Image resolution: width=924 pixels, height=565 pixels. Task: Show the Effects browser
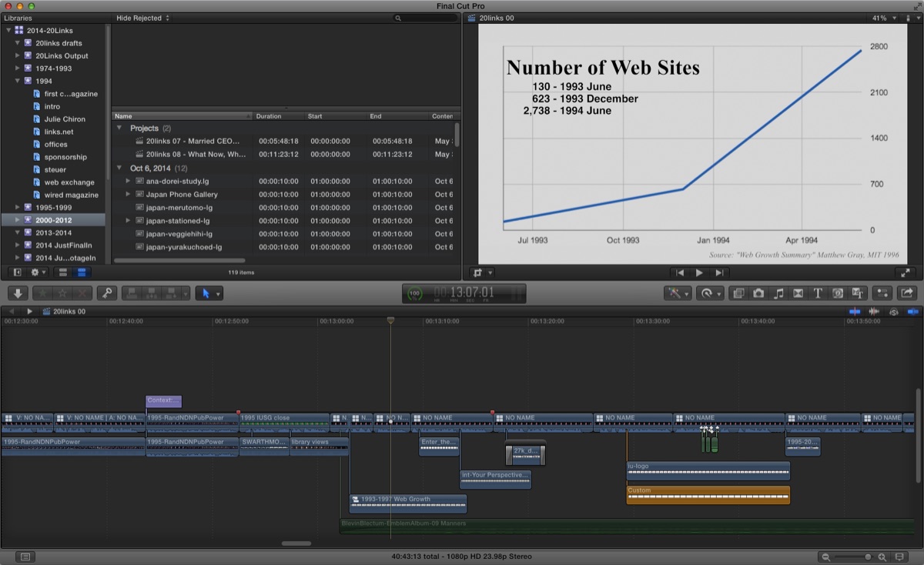click(738, 293)
